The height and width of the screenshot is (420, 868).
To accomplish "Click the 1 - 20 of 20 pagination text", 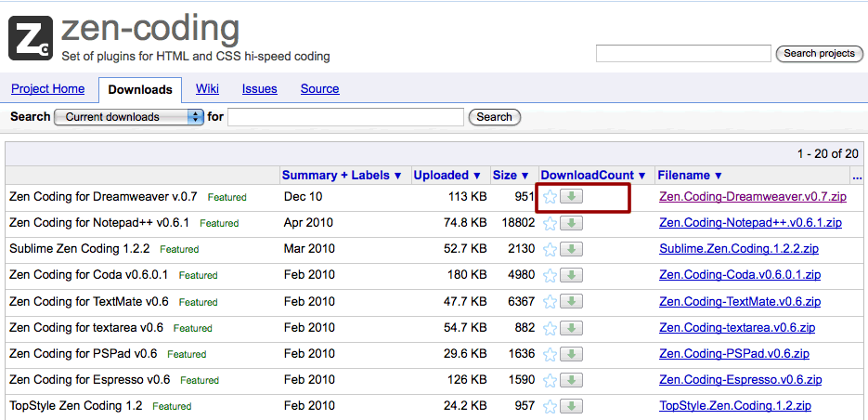I will 828,153.
